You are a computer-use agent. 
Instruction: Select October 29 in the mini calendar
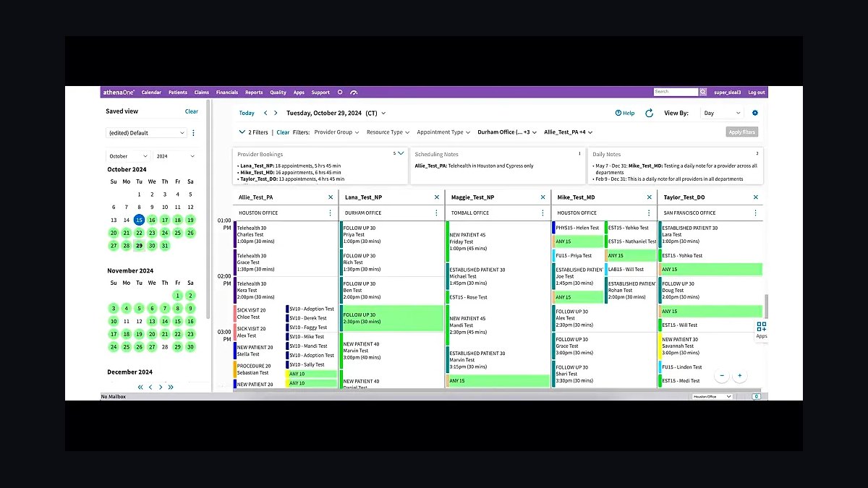(x=139, y=246)
